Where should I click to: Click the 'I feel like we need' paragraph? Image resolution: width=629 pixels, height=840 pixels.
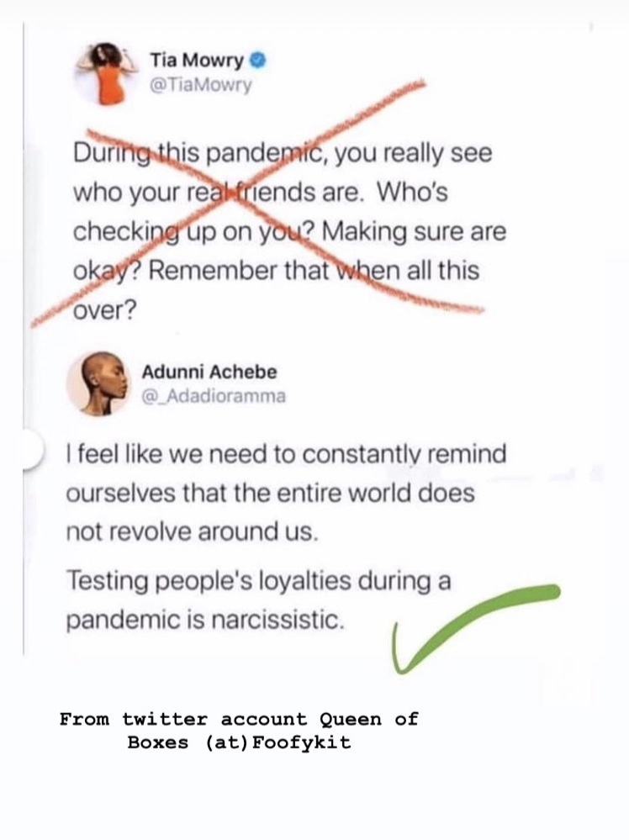point(285,455)
